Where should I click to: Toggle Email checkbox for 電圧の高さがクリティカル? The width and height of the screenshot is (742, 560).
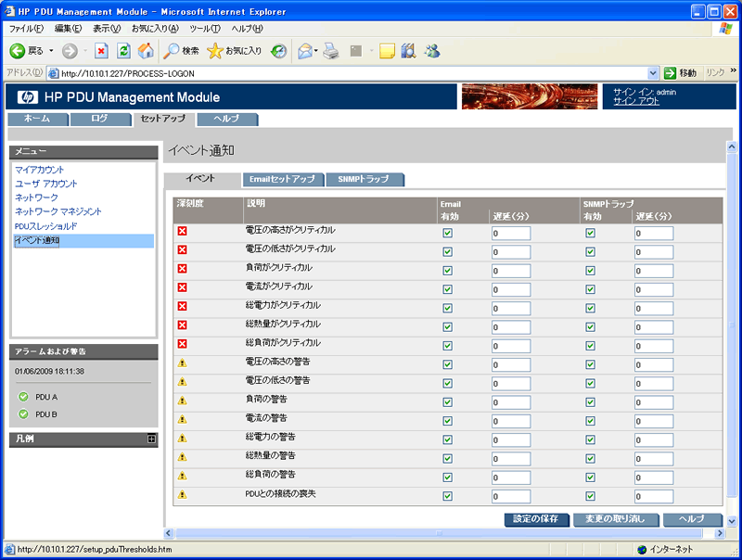click(447, 233)
